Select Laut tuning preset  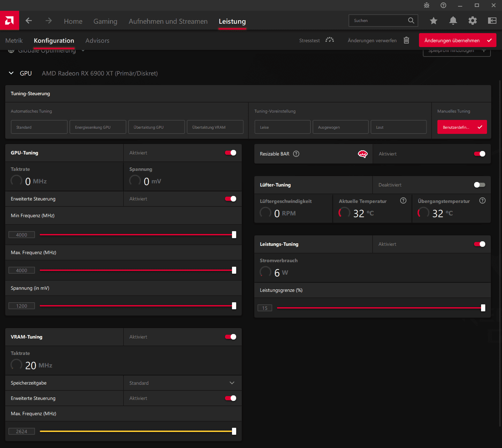click(399, 127)
